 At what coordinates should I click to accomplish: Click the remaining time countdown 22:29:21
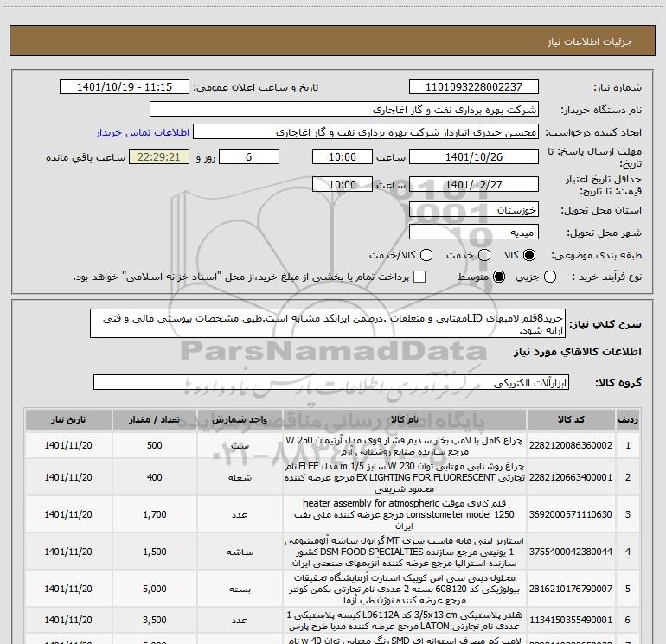[x=159, y=156]
